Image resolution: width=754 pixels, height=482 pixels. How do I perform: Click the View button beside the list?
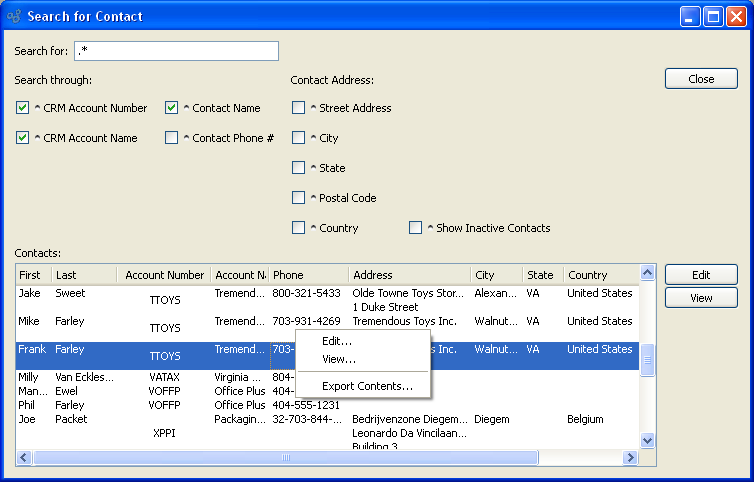701,298
